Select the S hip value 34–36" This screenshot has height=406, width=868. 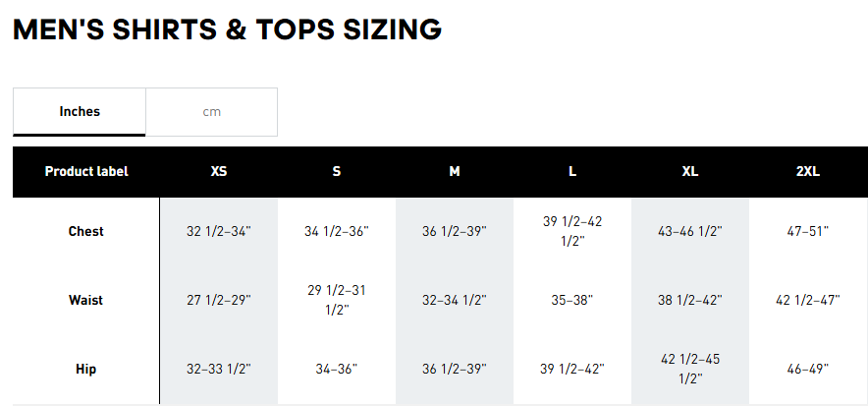pyautogui.click(x=337, y=370)
